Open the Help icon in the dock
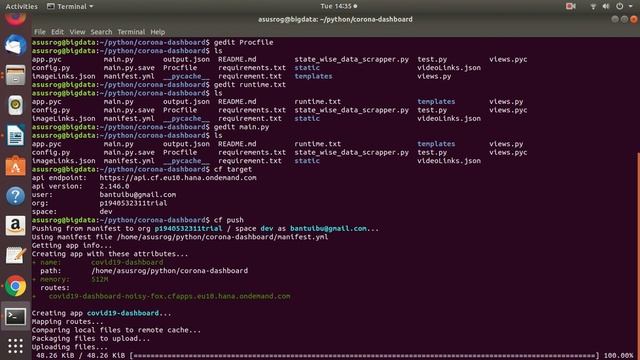The width and height of the screenshot is (640, 360). pos(16,196)
